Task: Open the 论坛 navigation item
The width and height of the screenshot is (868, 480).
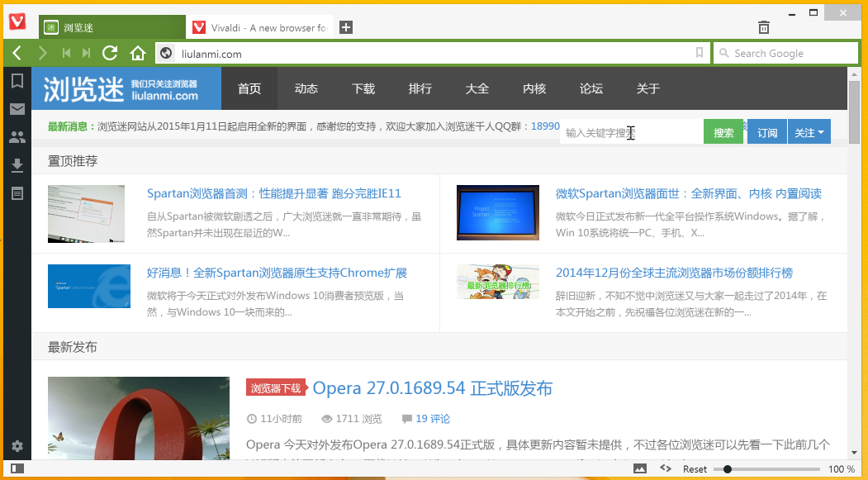Action: tap(591, 88)
